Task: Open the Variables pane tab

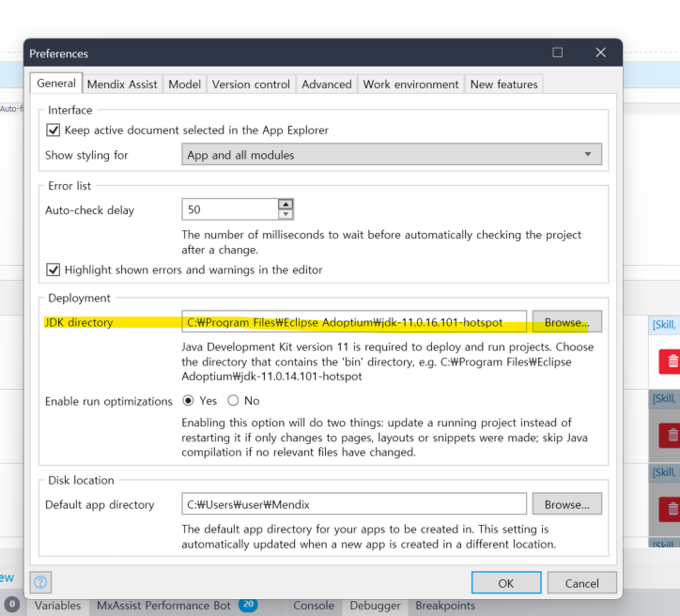Action: click(57, 606)
